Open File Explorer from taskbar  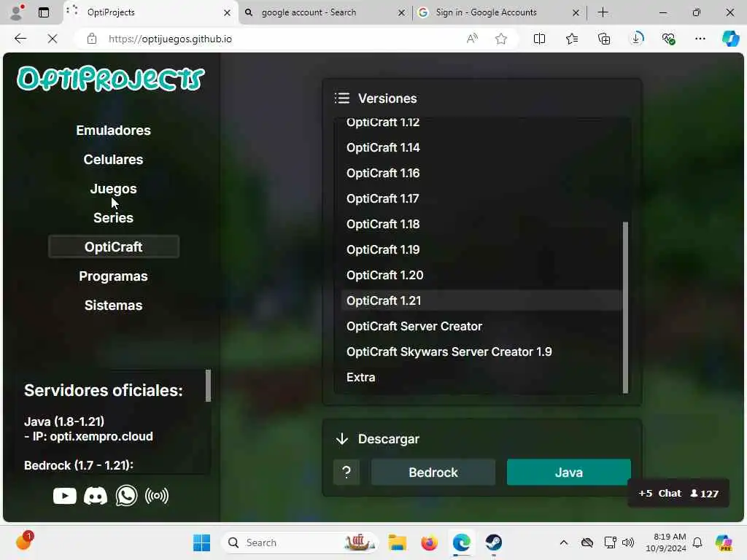(397, 542)
